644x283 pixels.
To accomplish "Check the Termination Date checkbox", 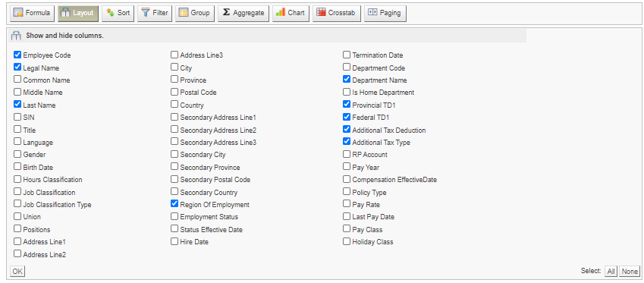I will tap(347, 55).
